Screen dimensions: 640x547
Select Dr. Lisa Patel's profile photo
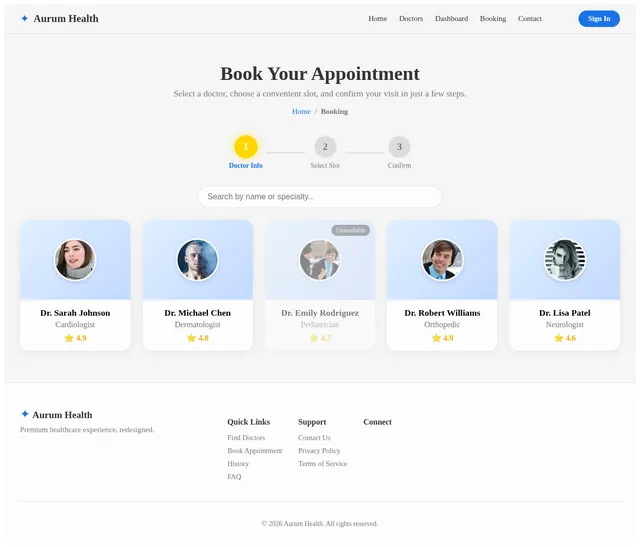(565, 260)
